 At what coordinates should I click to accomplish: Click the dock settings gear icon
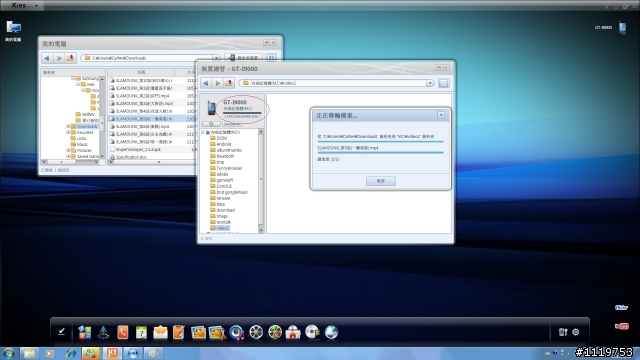(576, 332)
